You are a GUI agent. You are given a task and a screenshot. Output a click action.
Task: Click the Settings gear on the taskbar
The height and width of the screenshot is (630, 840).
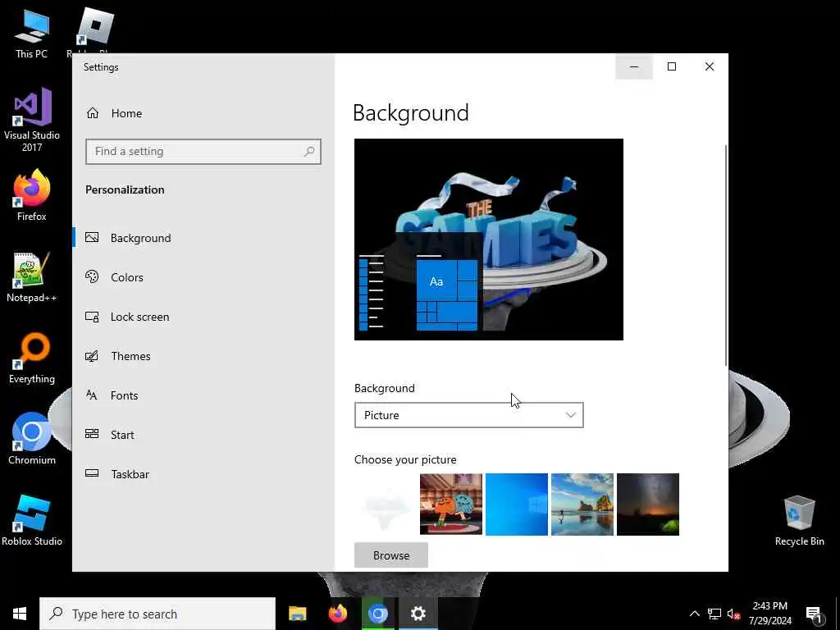pos(418,614)
